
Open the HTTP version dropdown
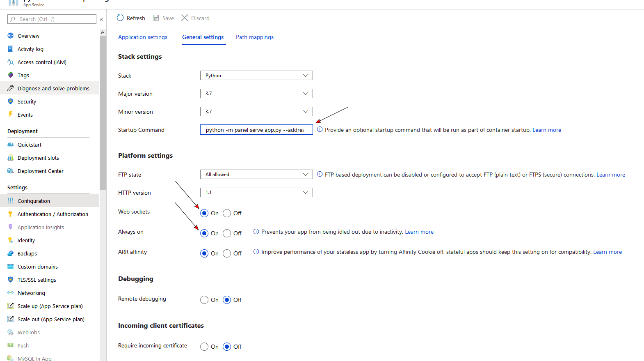(x=256, y=193)
